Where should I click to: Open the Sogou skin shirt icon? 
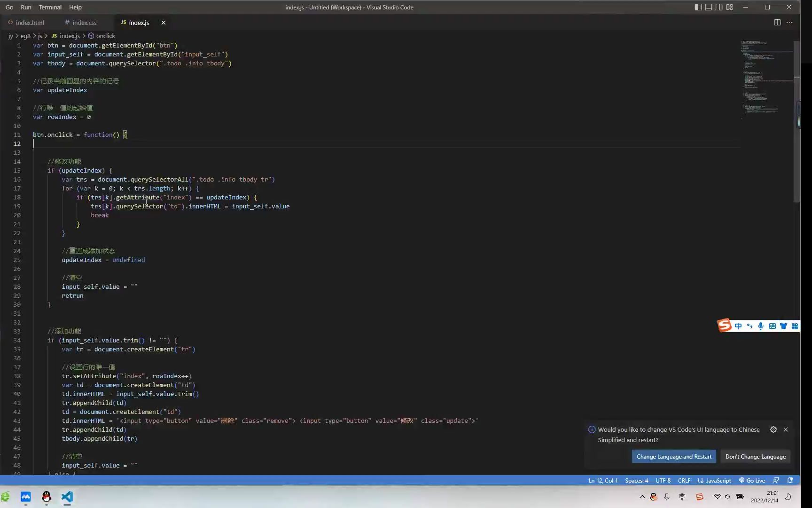click(783, 326)
